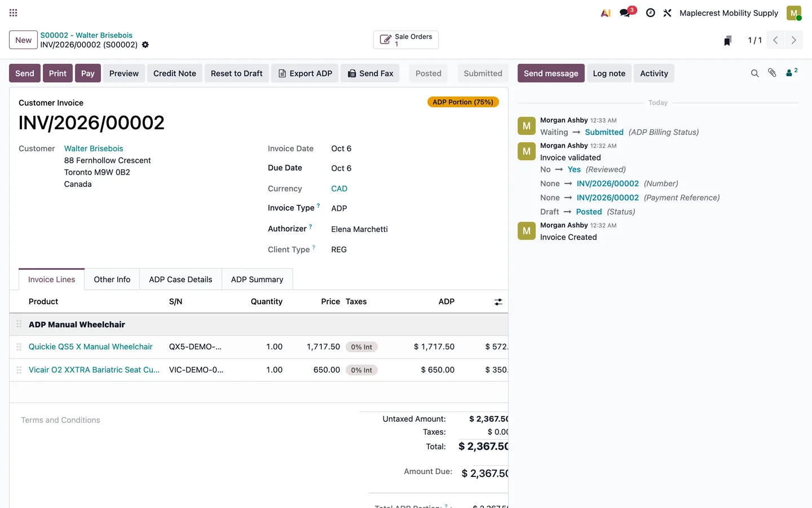Go to the next record arrow

click(793, 40)
